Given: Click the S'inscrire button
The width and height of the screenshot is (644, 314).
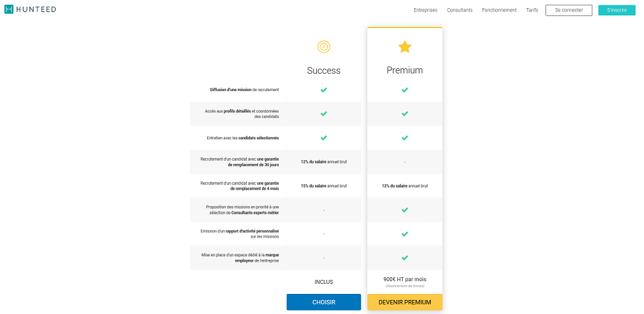Looking at the screenshot, I should click(617, 10).
